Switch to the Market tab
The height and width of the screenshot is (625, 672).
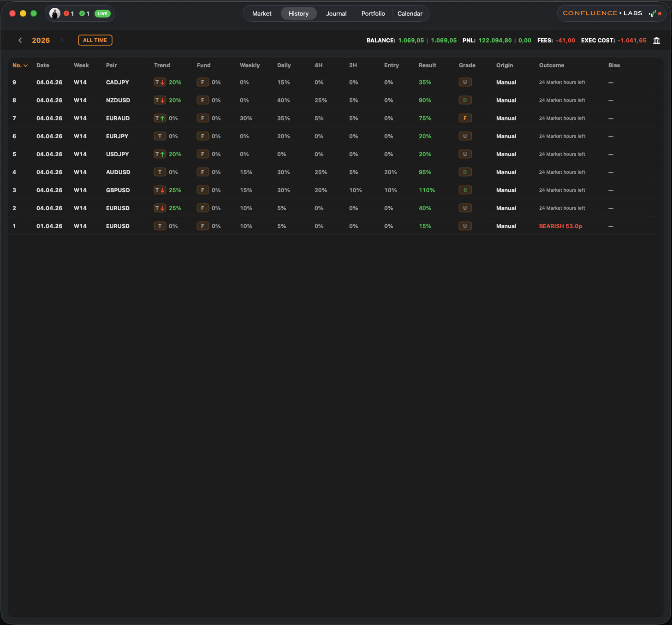tap(262, 13)
